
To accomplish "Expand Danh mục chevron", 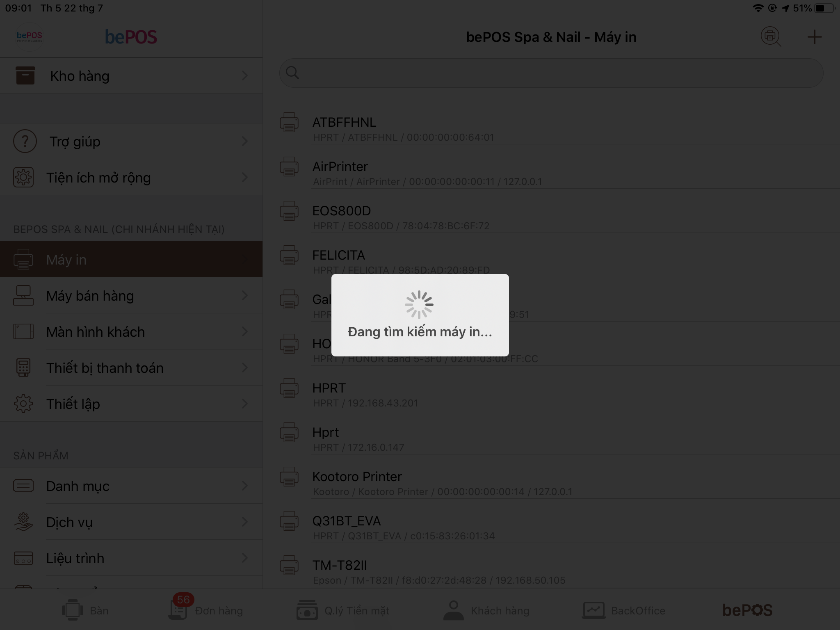I will (x=245, y=486).
